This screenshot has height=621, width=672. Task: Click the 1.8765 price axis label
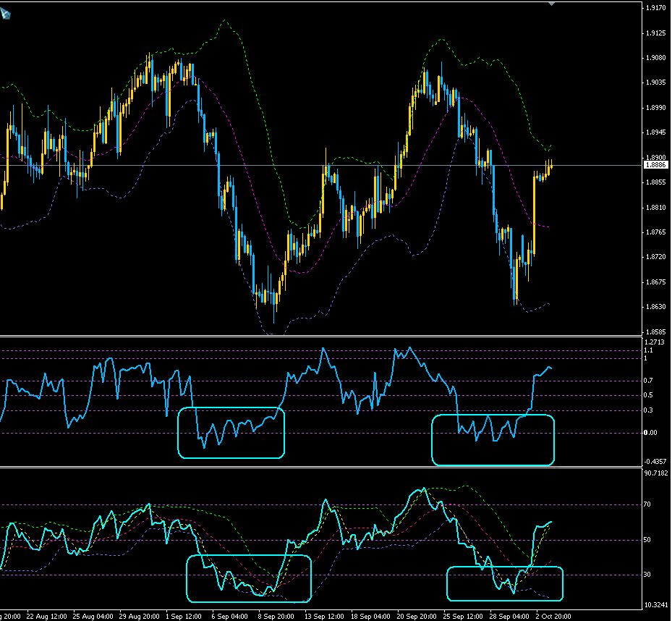[655, 232]
